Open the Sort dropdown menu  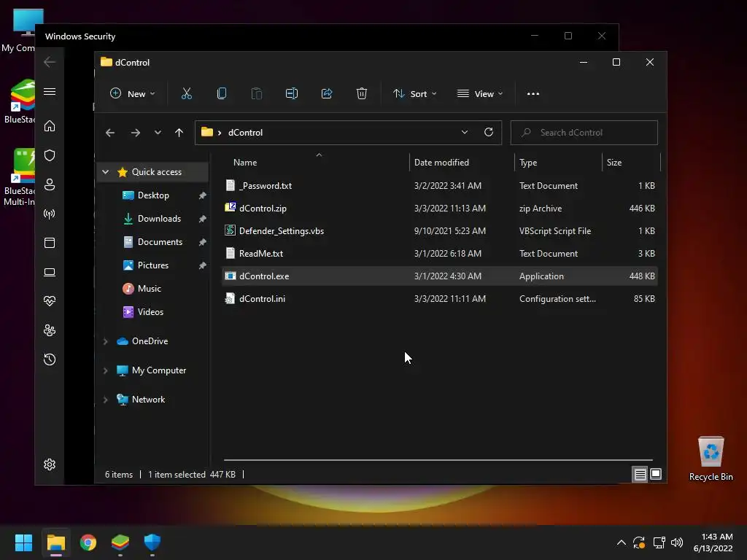click(414, 94)
